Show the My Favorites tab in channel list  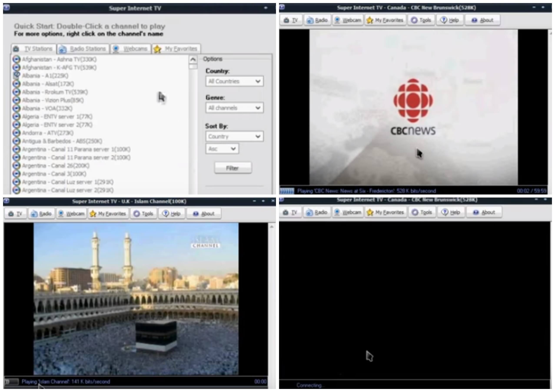tap(176, 49)
